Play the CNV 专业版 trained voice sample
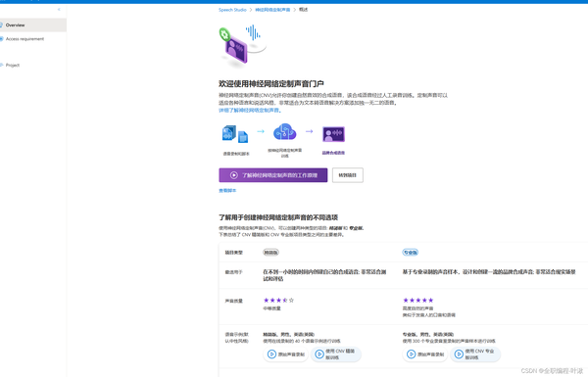 475,354
